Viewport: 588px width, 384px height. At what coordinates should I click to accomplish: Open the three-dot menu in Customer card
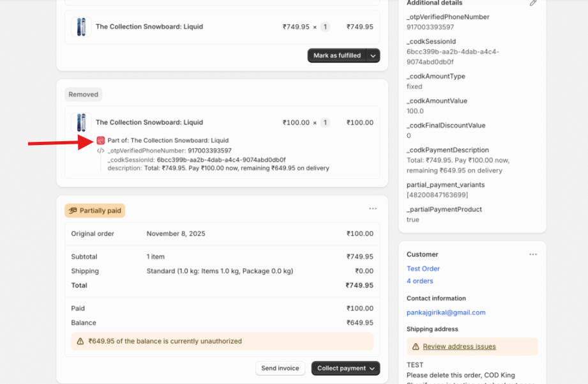[533, 254]
